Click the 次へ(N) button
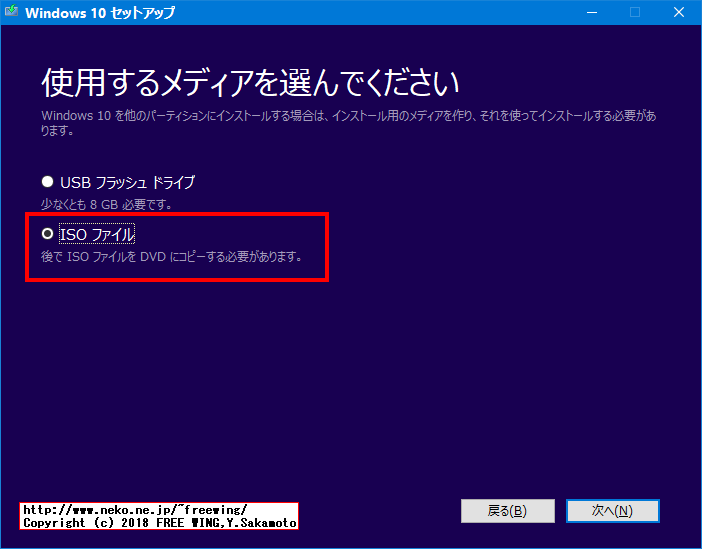The width and height of the screenshot is (702, 549). 612,511
